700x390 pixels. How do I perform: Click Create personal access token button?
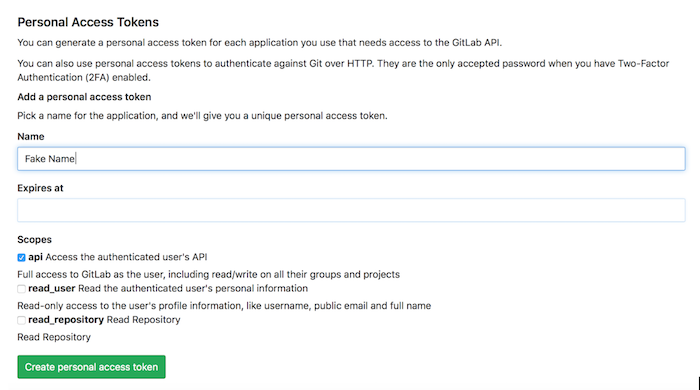click(92, 367)
